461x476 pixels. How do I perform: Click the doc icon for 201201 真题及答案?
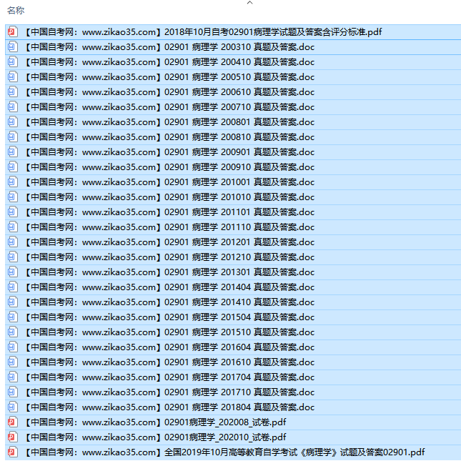pyautogui.click(x=12, y=242)
